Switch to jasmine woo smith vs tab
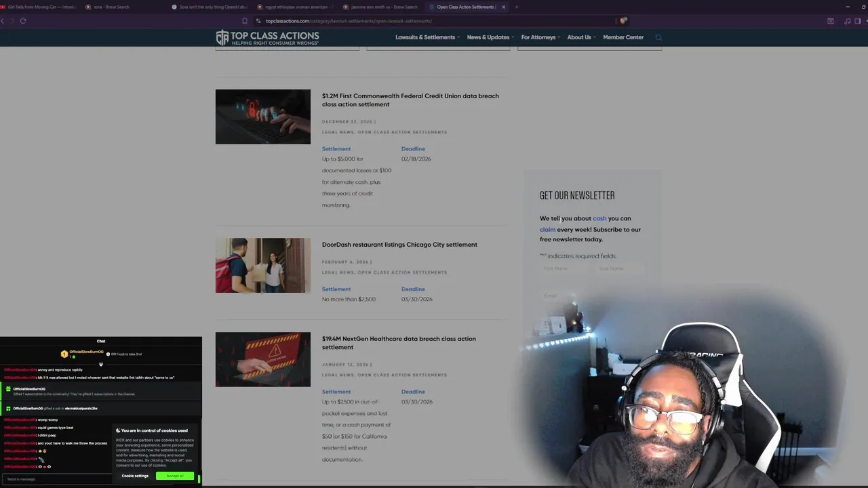868x488 pixels. [381, 7]
